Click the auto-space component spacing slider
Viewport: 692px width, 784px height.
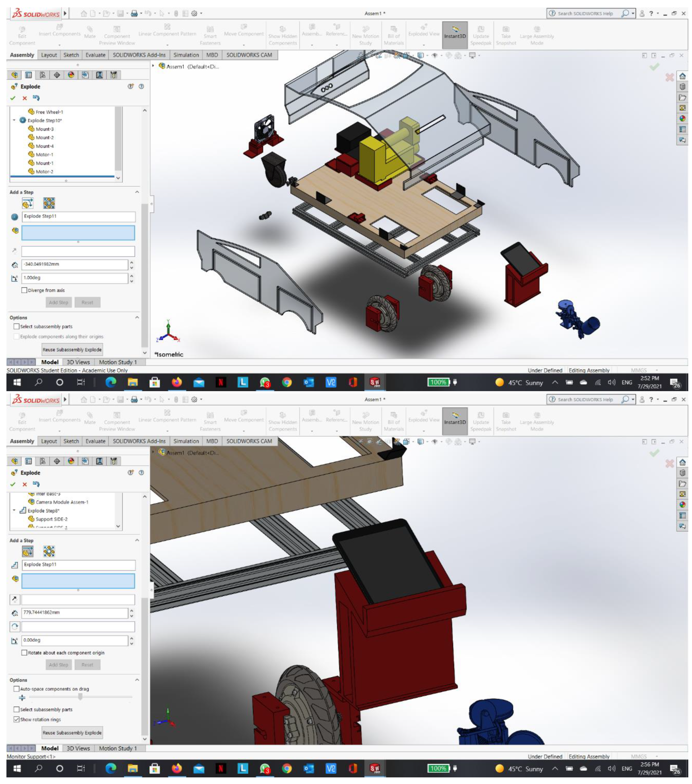point(80,697)
